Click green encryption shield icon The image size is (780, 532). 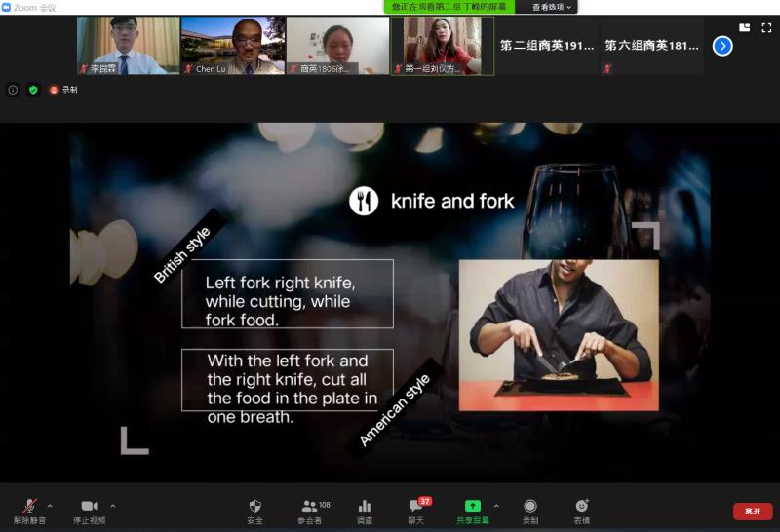[x=33, y=90]
